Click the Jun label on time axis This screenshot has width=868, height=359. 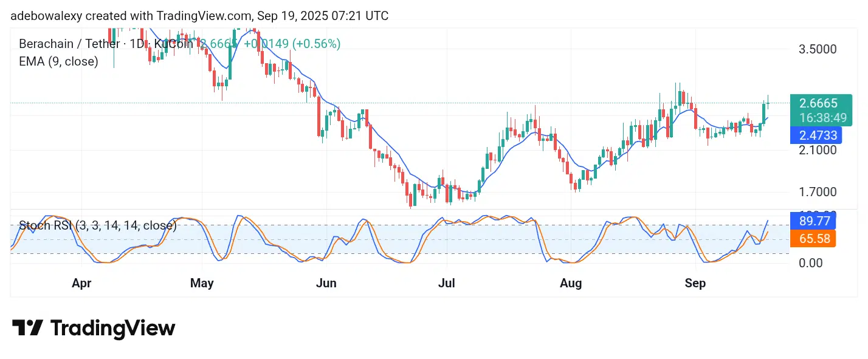[x=326, y=283]
